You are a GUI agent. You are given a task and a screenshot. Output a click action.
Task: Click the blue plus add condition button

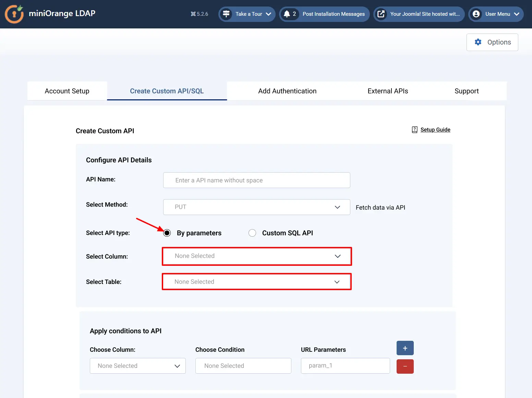[405, 348]
